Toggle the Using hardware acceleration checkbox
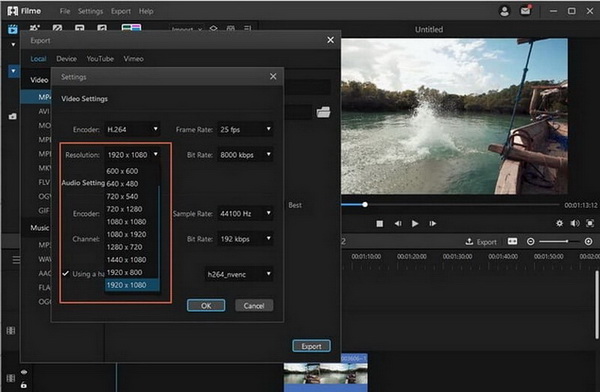Screen dimensions: 600x392 [x=65, y=273]
